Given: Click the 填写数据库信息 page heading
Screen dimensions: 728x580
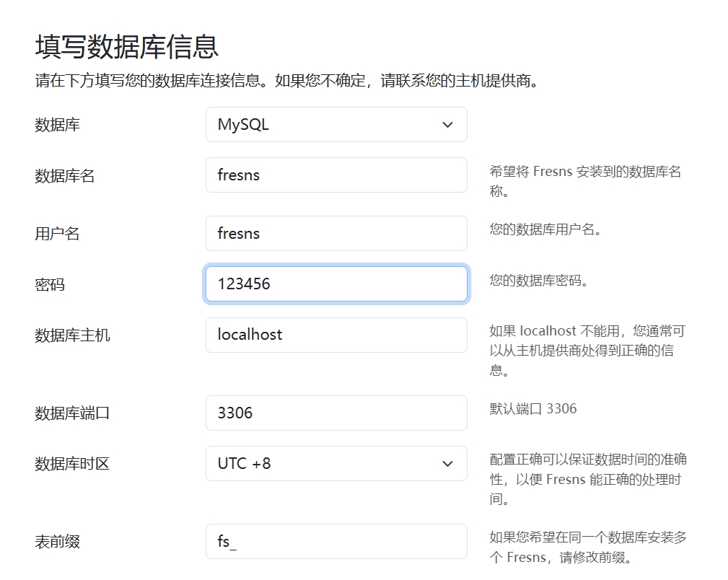Looking at the screenshot, I should pos(127,46).
